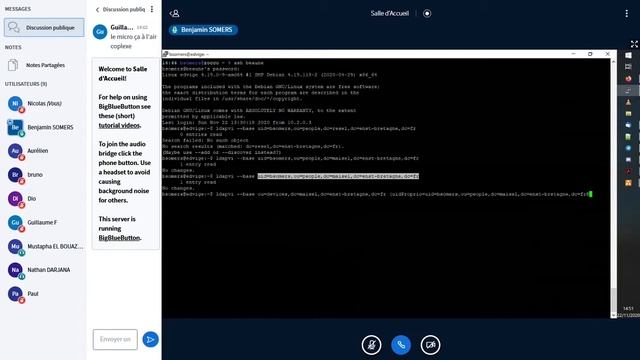Select user Nicolas (Vous)

tap(44, 103)
